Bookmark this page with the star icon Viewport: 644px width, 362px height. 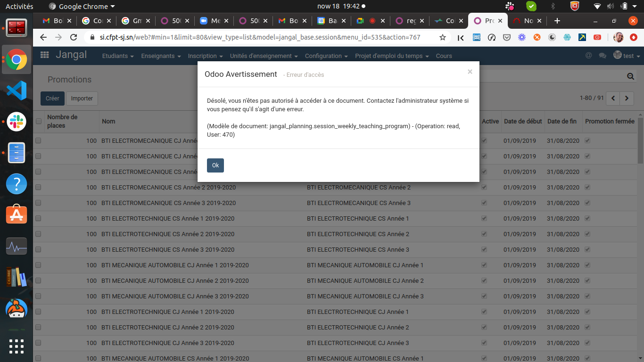(442, 37)
